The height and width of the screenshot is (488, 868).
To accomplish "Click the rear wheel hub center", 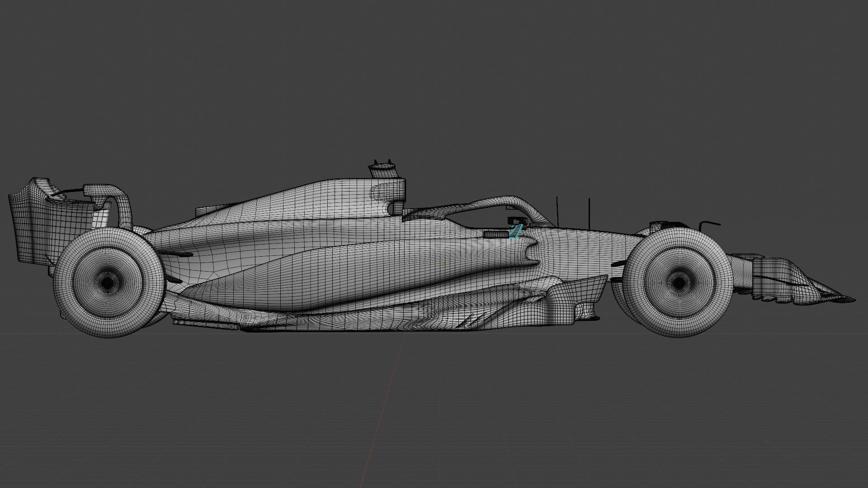I will point(108,282).
